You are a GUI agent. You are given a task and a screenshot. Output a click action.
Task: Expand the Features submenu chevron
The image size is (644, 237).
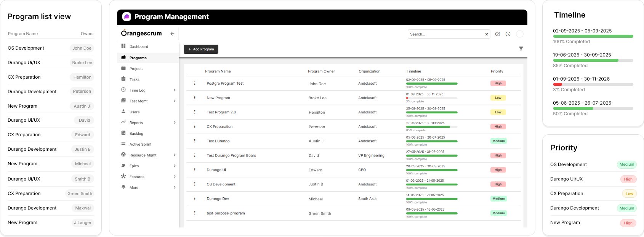[x=175, y=177]
